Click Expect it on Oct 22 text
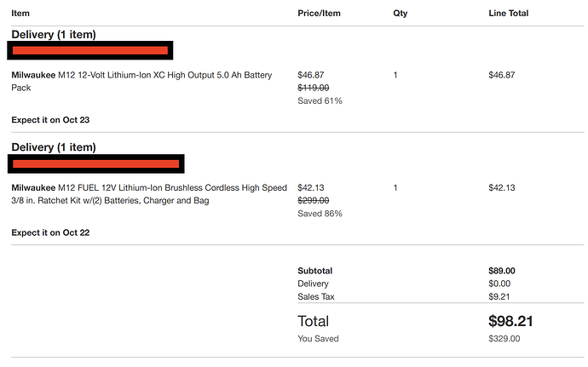The height and width of the screenshot is (367, 588). (x=50, y=232)
